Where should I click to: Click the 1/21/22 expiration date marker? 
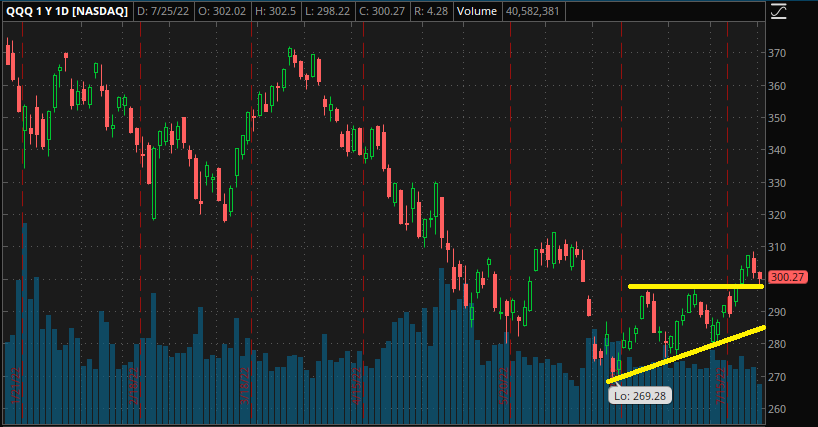pyautogui.click(x=16, y=386)
